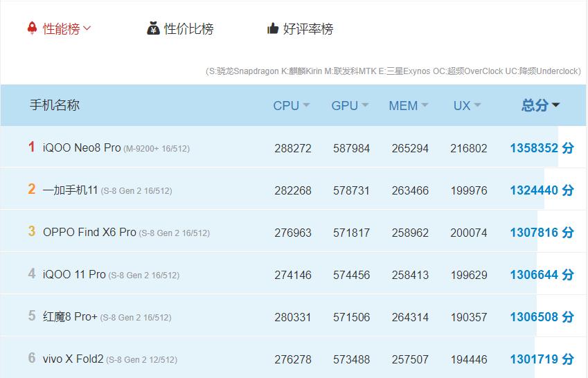588x378 pixels.
Task: Select total score 1358352 分
Action: click(542, 148)
